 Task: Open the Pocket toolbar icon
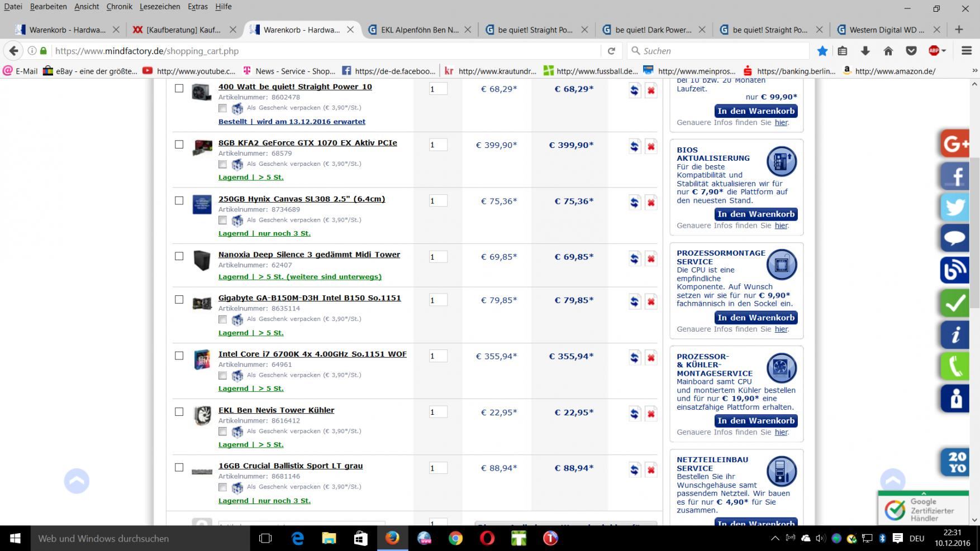point(911,51)
